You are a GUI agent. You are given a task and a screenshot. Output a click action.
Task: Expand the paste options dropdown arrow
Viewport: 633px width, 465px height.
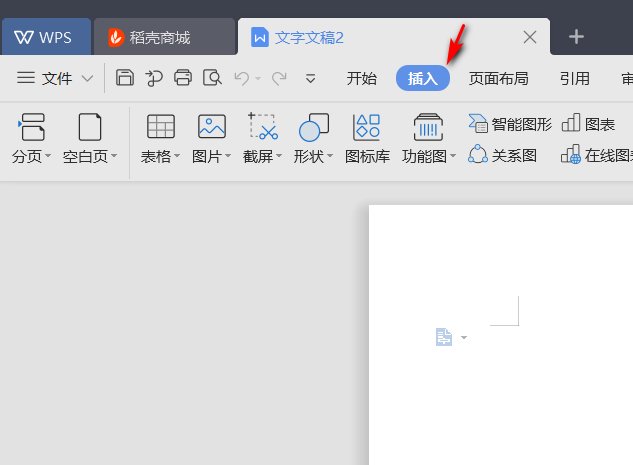(464, 337)
